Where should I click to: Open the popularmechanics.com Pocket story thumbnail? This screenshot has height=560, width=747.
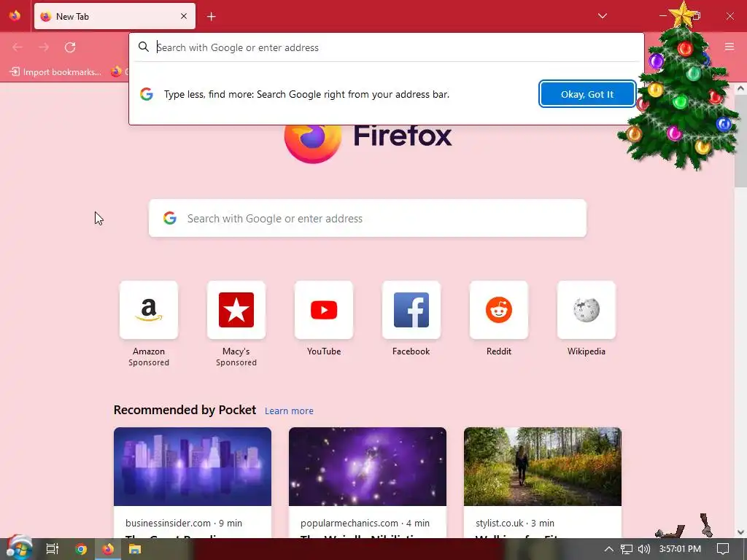368,467
